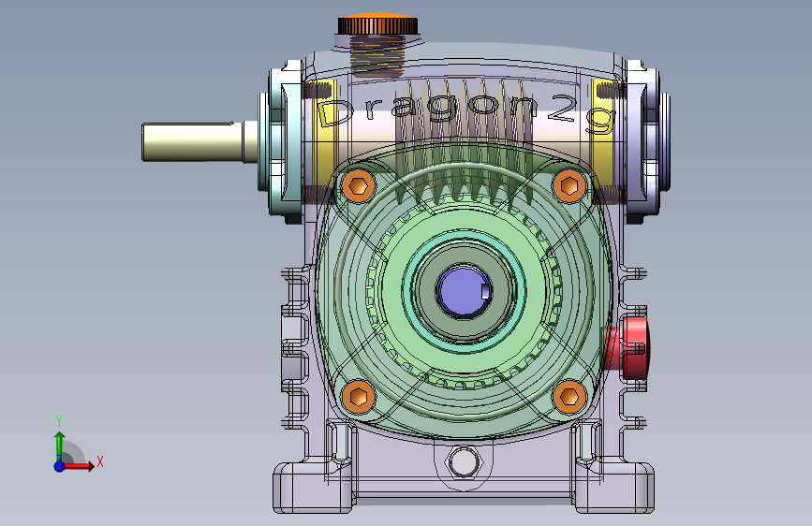
Task: Click the "Y" axis label
Action: point(59,421)
